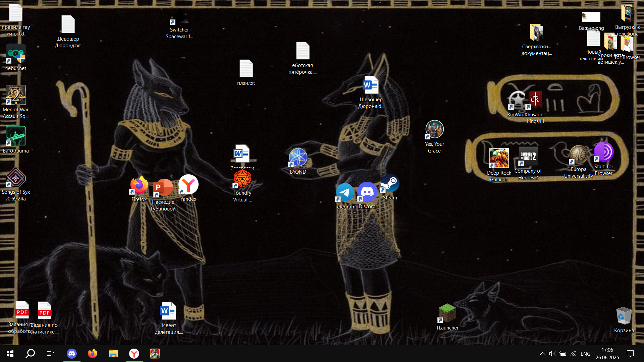Select the Важно.png image file
The image size is (644, 362).
click(591, 17)
